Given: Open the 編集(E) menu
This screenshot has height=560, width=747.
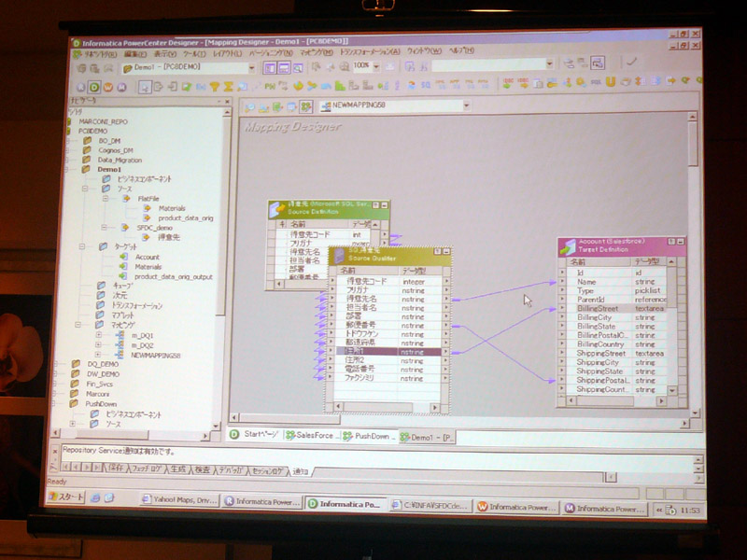Looking at the screenshot, I should coord(135,54).
